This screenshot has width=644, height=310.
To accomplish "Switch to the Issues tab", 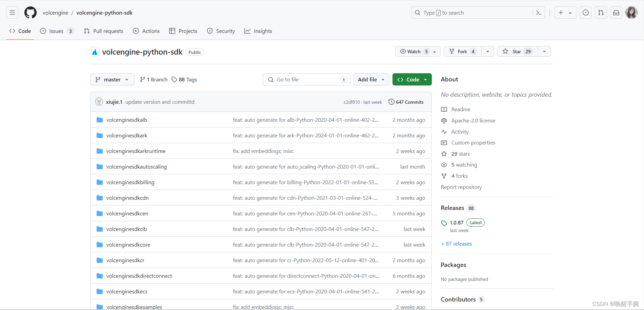I will (57, 31).
